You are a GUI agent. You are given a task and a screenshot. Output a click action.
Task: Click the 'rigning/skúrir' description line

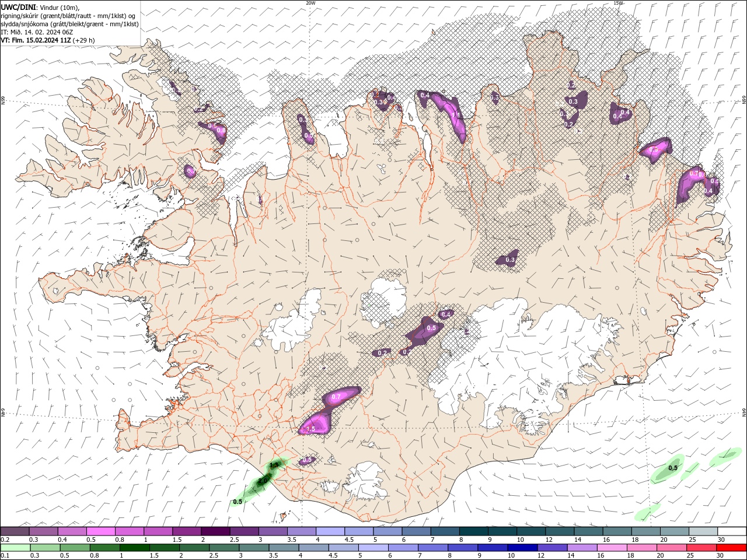[x=68, y=16]
